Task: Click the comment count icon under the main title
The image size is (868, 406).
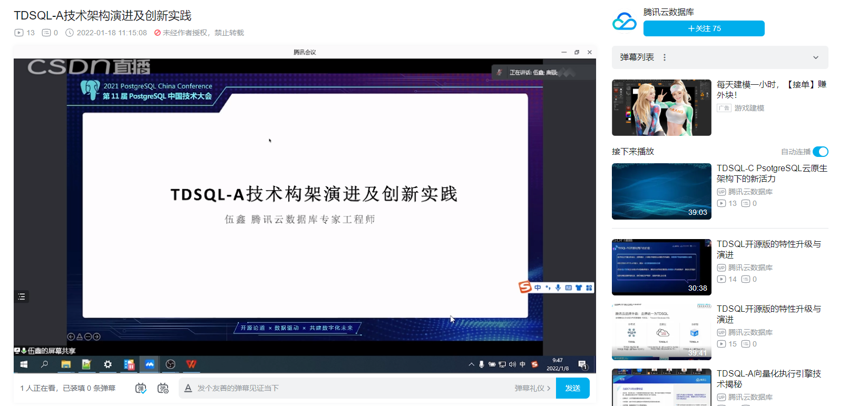Action: 46,33
